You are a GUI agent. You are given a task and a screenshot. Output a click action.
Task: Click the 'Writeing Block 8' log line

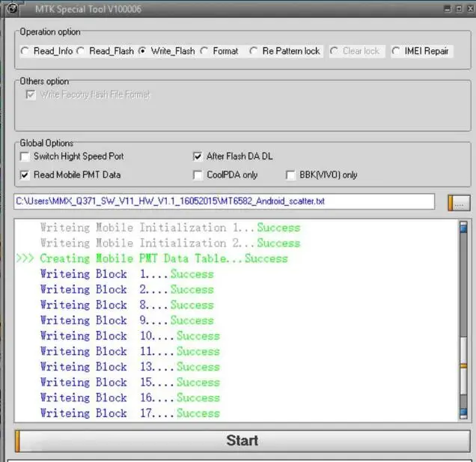coord(127,305)
